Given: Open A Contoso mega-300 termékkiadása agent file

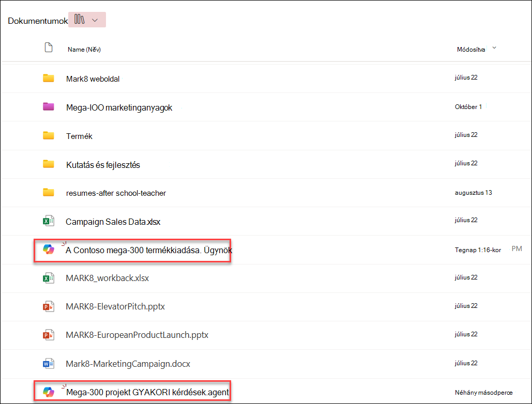Looking at the screenshot, I should tap(148, 250).
